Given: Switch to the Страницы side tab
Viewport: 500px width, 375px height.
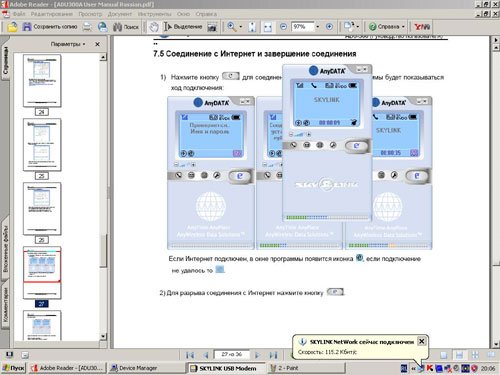Looking at the screenshot, I should pos(6,60).
